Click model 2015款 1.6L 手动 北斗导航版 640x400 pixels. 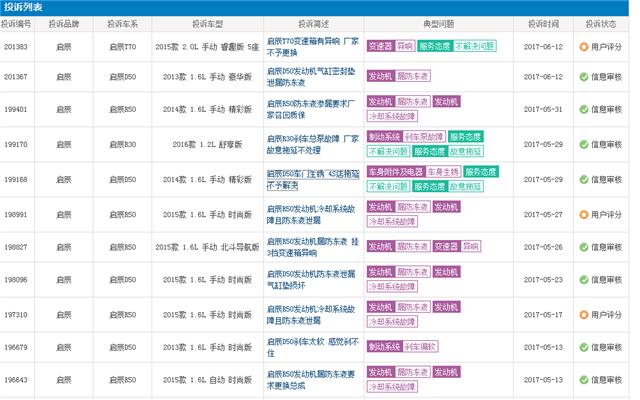[x=207, y=247]
